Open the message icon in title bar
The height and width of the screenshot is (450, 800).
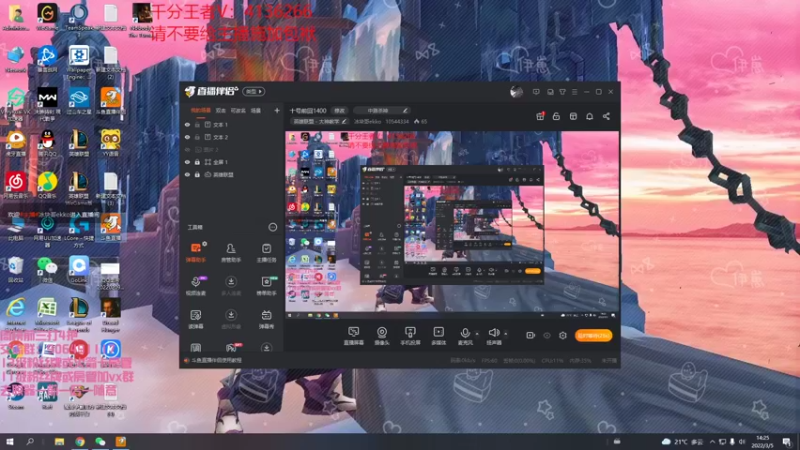pyautogui.click(x=536, y=92)
